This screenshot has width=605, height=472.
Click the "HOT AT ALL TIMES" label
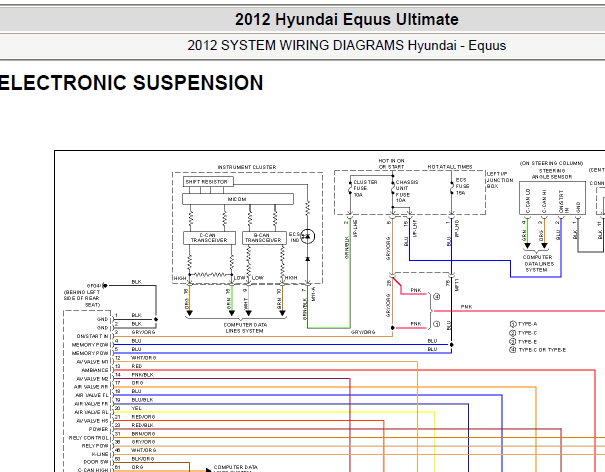(x=450, y=167)
